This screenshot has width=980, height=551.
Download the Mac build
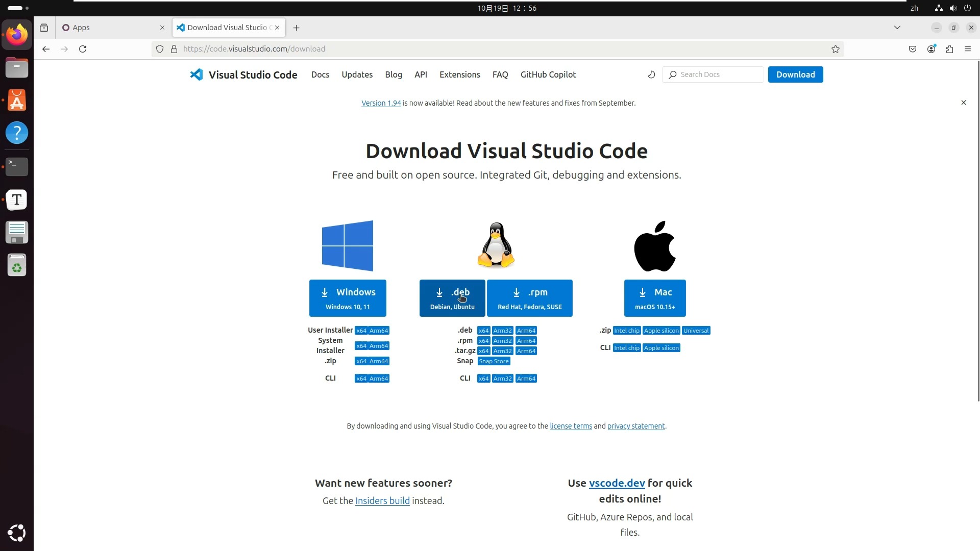(x=655, y=298)
